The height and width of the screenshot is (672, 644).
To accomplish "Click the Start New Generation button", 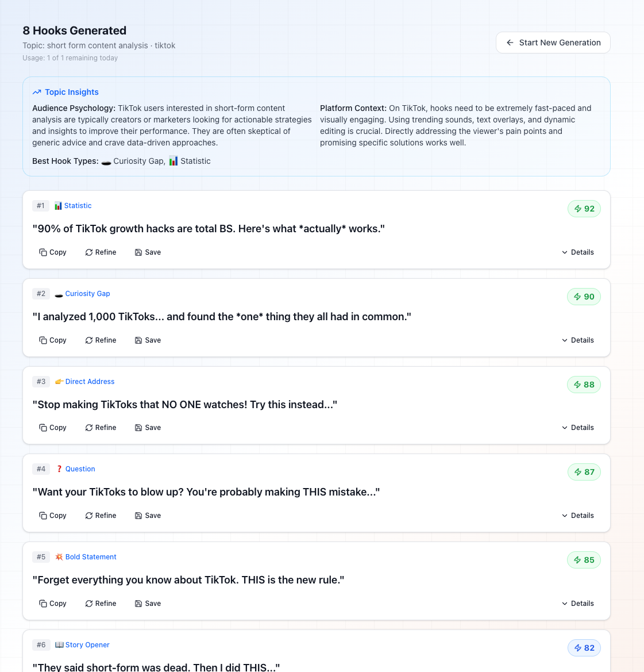I will (553, 43).
